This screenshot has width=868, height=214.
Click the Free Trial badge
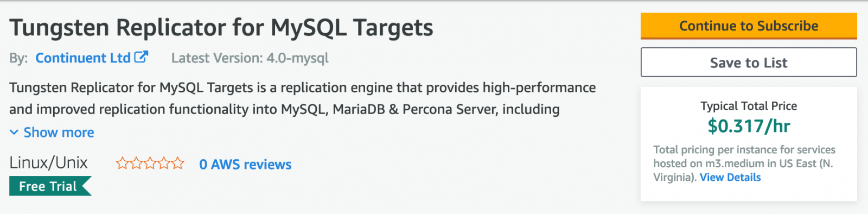click(50, 186)
